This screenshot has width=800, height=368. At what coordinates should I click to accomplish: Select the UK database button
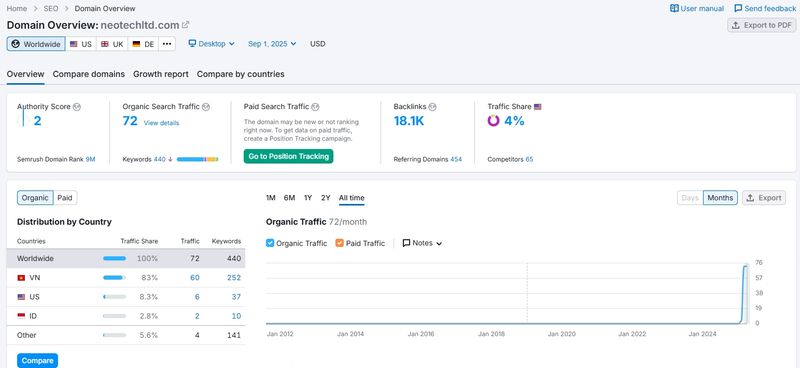coord(112,44)
